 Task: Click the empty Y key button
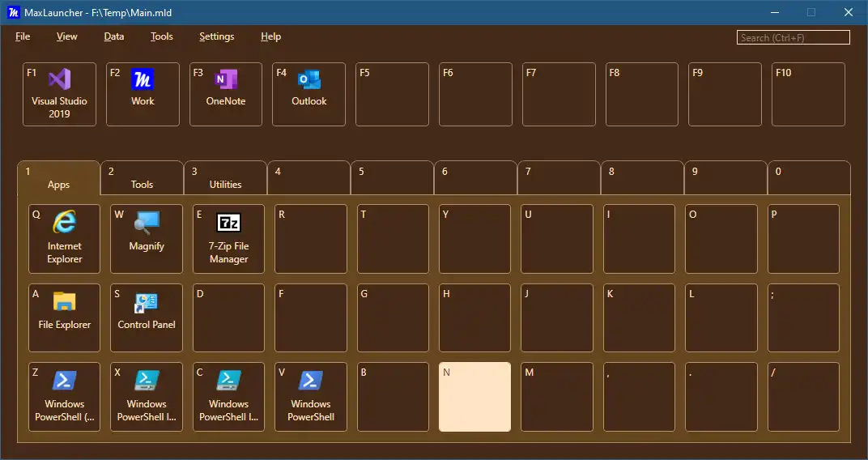[475, 239]
